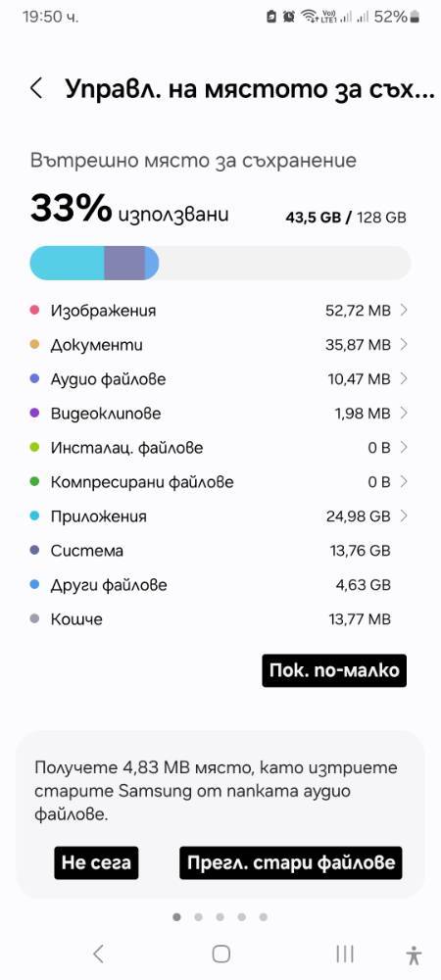This screenshot has width=441, height=980.
Task: Tap the alarm clock status icon
Action: (288, 17)
